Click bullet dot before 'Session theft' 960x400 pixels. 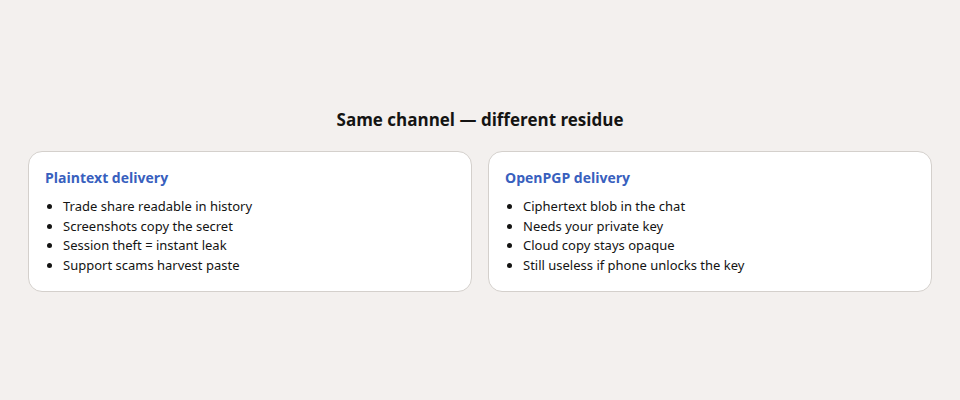pyautogui.click(x=50, y=246)
